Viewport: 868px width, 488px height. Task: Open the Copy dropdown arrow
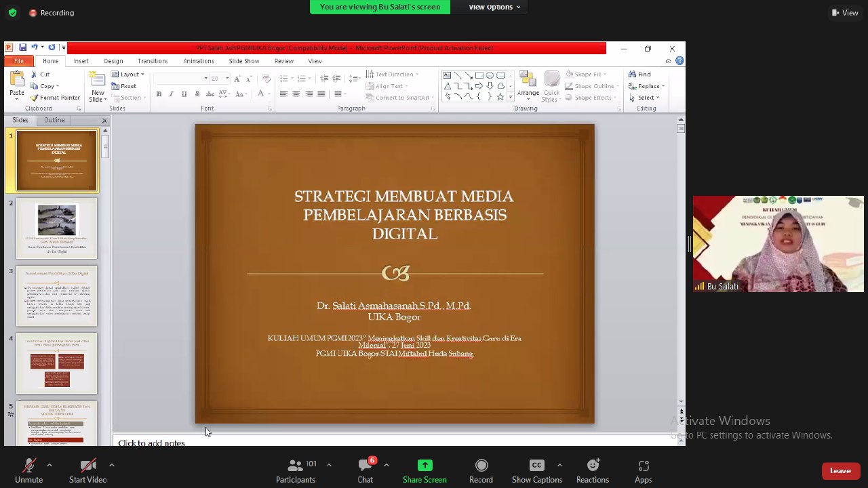pyautogui.click(x=58, y=86)
